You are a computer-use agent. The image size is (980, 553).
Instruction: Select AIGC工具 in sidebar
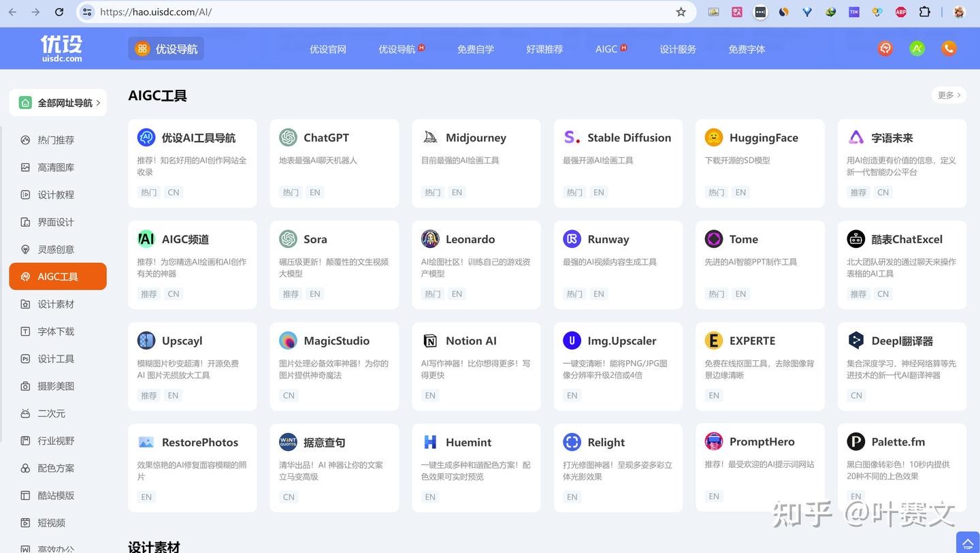(58, 276)
